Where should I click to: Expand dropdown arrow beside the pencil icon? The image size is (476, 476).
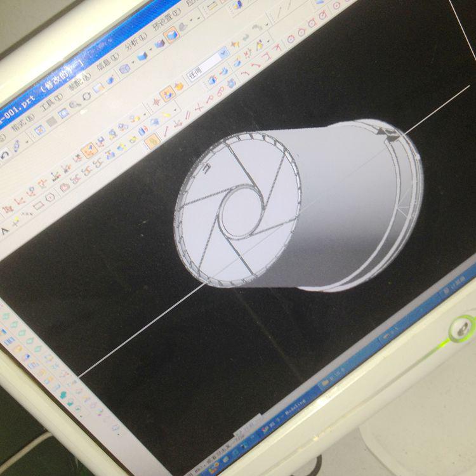click(x=175, y=110)
